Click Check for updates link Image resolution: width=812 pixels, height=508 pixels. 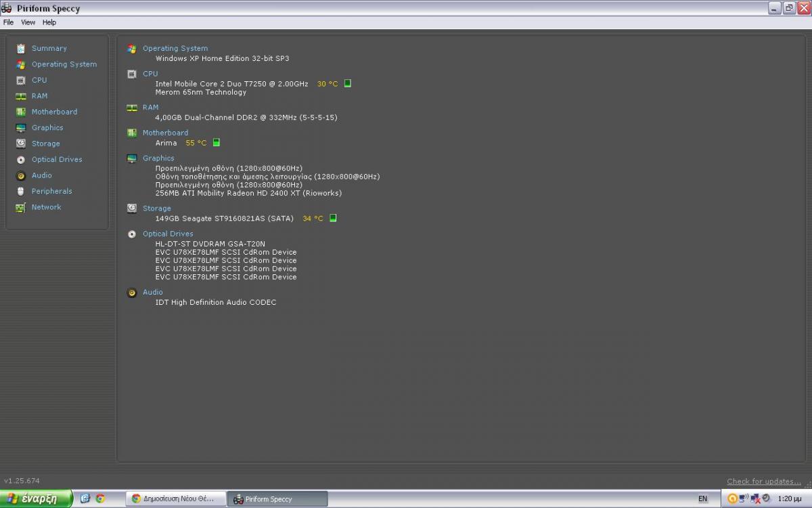(764, 482)
